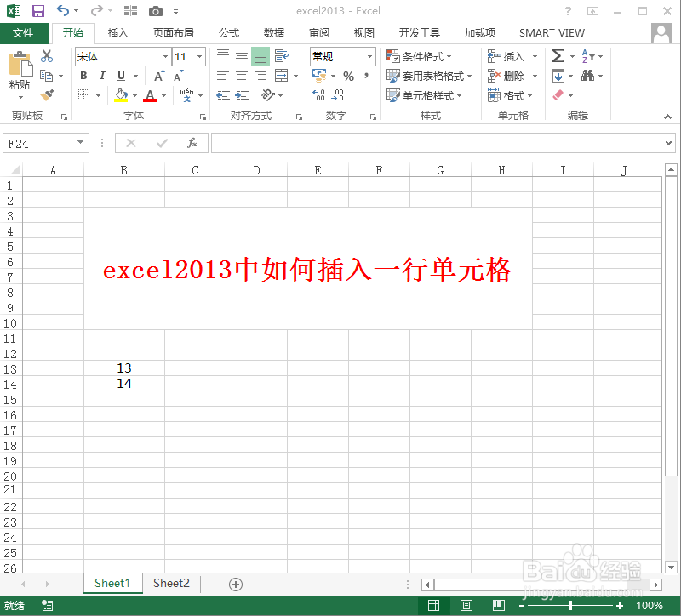Open 单元格样式 cell styles menu
This screenshot has width=681, height=616.
(424, 95)
